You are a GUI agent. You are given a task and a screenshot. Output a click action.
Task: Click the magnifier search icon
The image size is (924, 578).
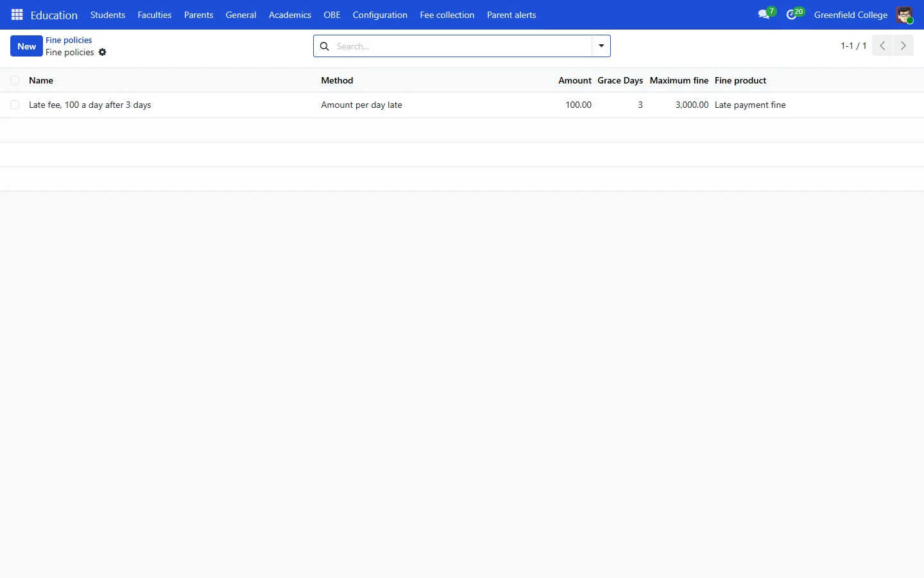click(x=325, y=46)
